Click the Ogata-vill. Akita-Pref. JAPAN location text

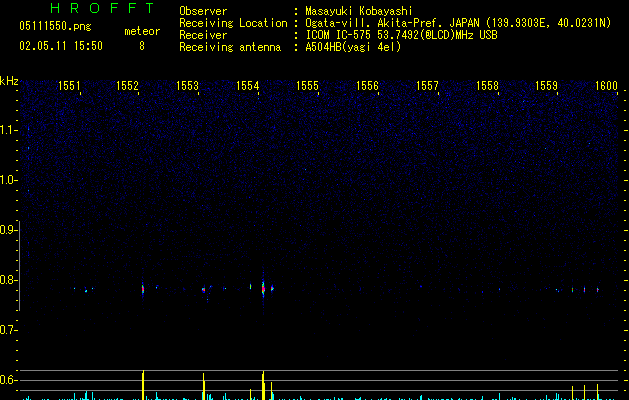458,23
